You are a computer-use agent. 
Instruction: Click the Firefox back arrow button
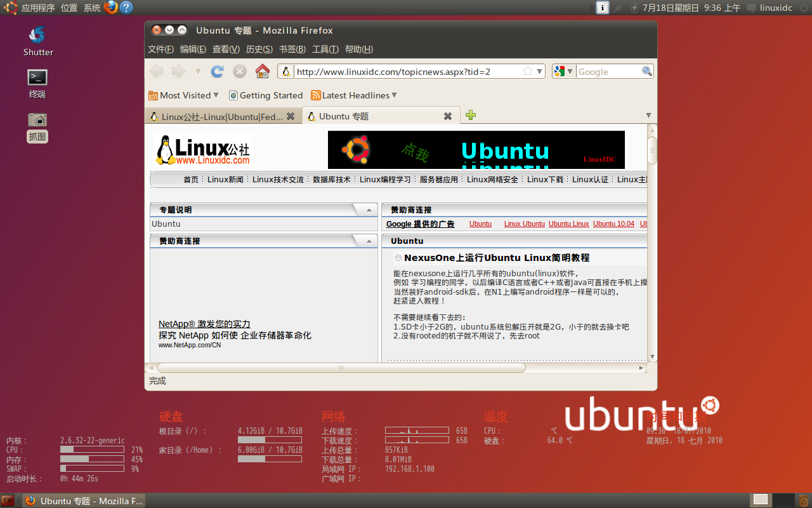click(156, 71)
